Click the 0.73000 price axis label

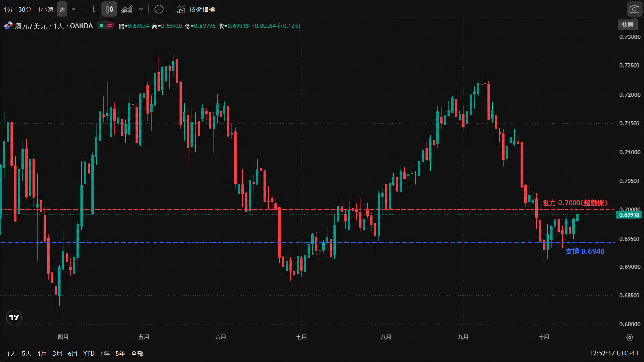click(629, 37)
